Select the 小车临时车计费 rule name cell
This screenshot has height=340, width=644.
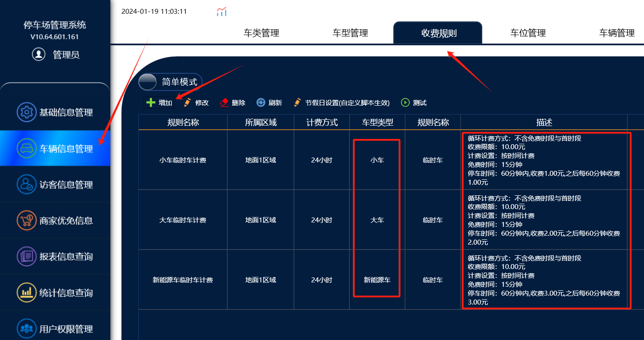click(183, 160)
